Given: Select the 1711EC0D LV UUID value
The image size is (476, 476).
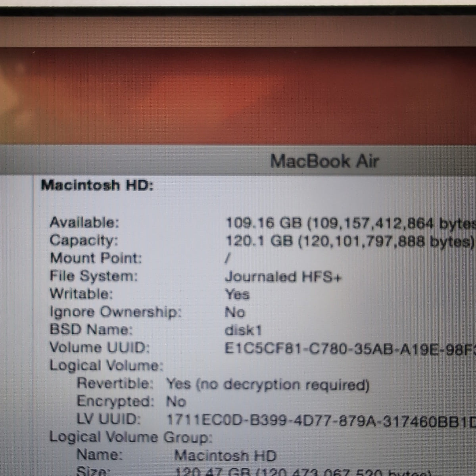Looking at the screenshot, I should pyautogui.click(x=321, y=420).
